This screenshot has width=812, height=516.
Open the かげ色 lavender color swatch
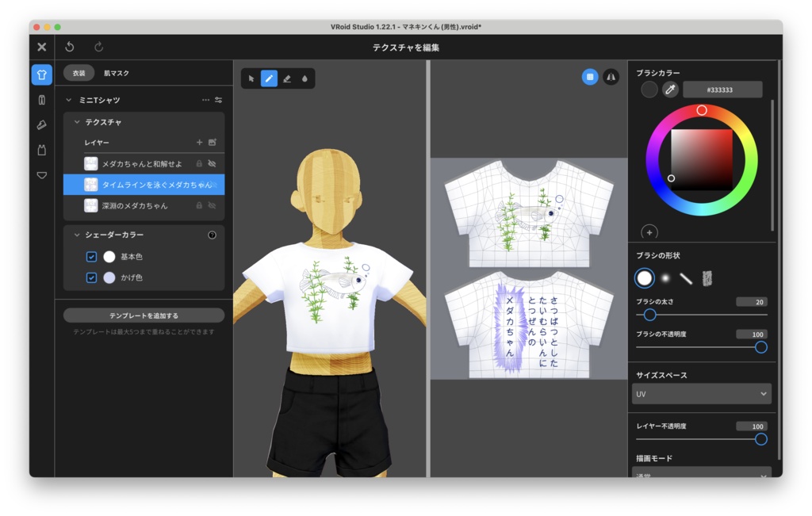click(x=109, y=278)
